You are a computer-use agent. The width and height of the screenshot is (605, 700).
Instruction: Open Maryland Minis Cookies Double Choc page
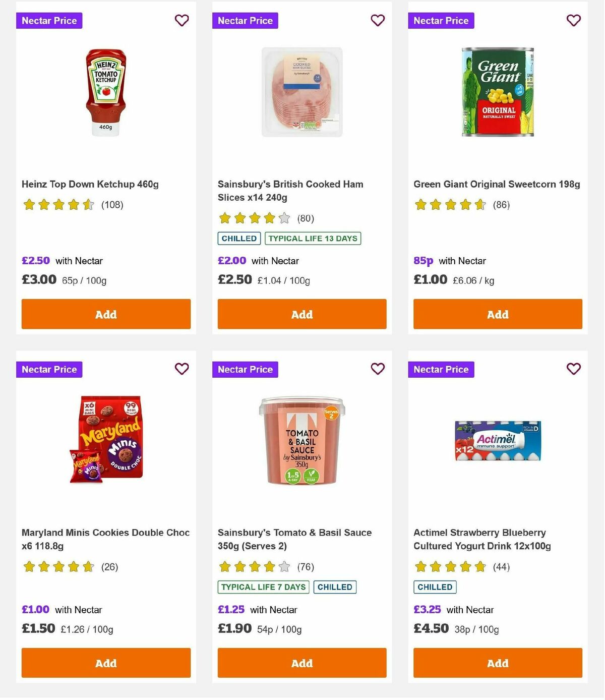(x=105, y=539)
